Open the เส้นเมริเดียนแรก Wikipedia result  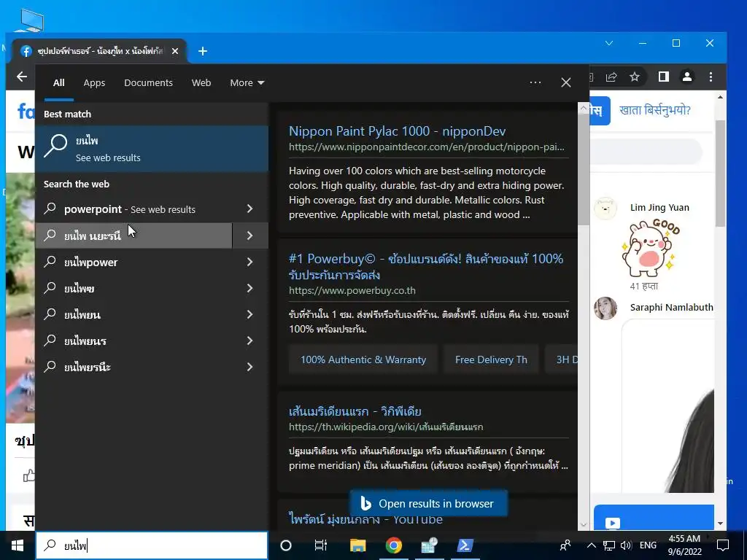point(355,411)
